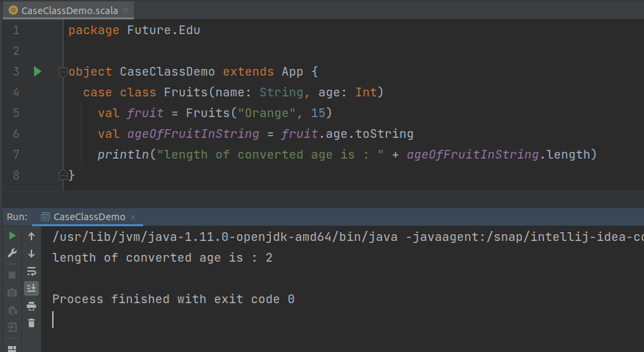Click 'Future.Edu' package name
The image size is (644, 352).
click(163, 30)
